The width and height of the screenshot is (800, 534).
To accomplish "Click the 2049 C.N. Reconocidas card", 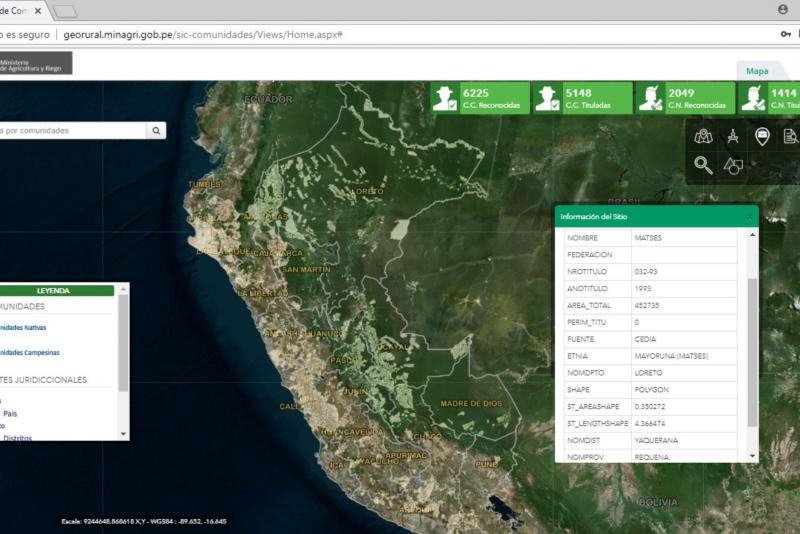I will (685, 98).
